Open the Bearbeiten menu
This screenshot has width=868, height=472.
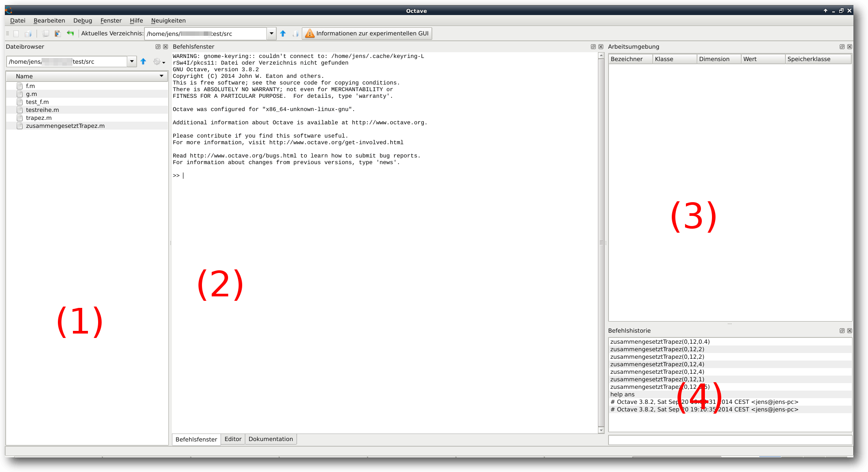coord(49,21)
